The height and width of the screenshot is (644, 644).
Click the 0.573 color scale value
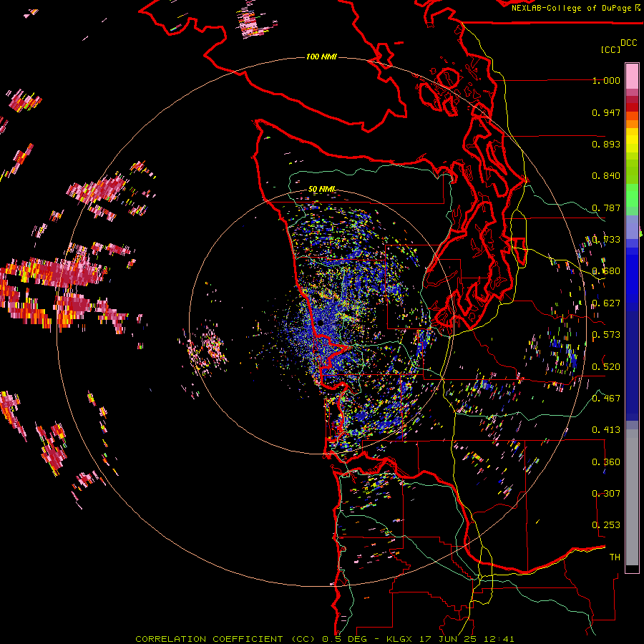606,335
